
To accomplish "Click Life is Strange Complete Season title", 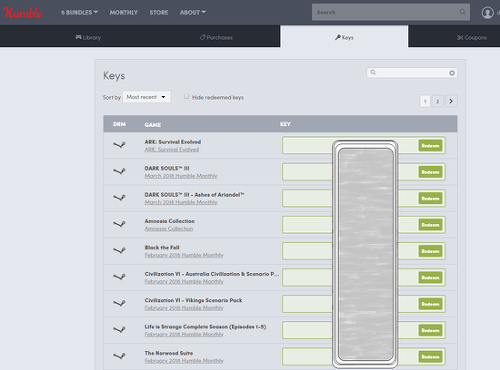I will click(205, 327).
